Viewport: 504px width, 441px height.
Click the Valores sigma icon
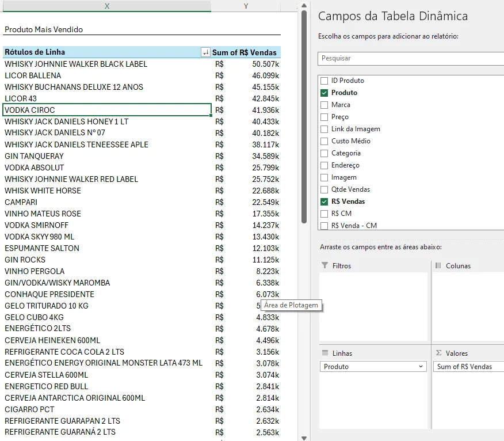[438, 353]
